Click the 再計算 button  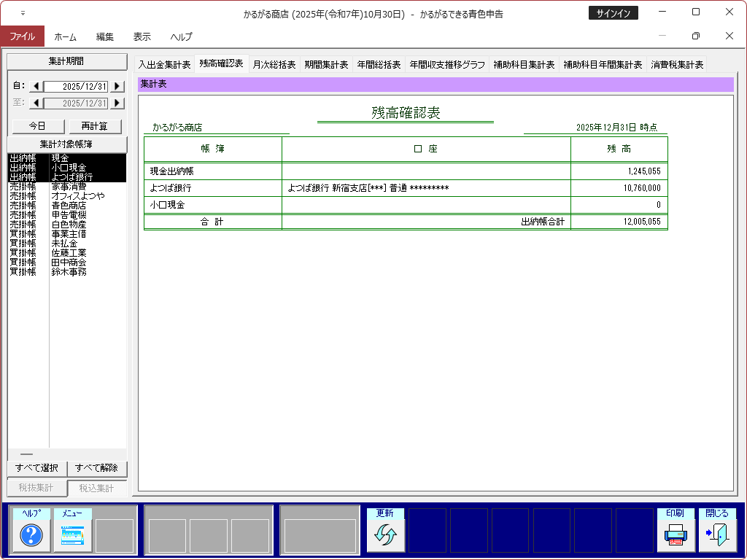(95, 126)
